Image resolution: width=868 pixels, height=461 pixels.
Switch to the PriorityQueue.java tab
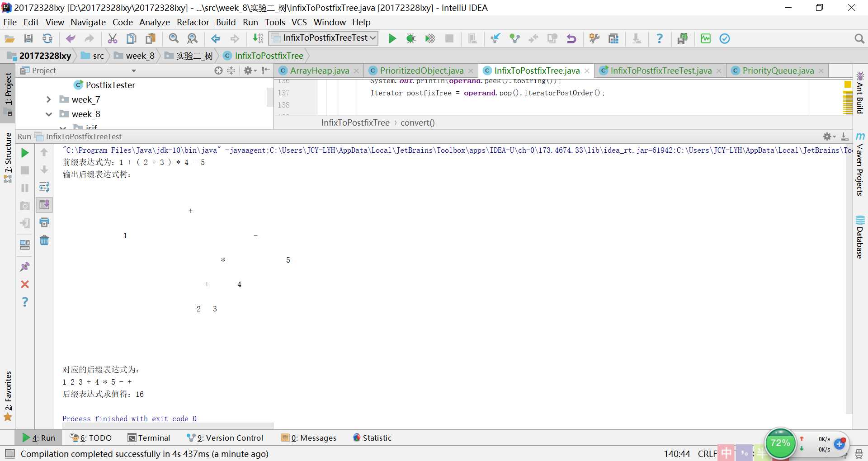(x=778, y=71)
